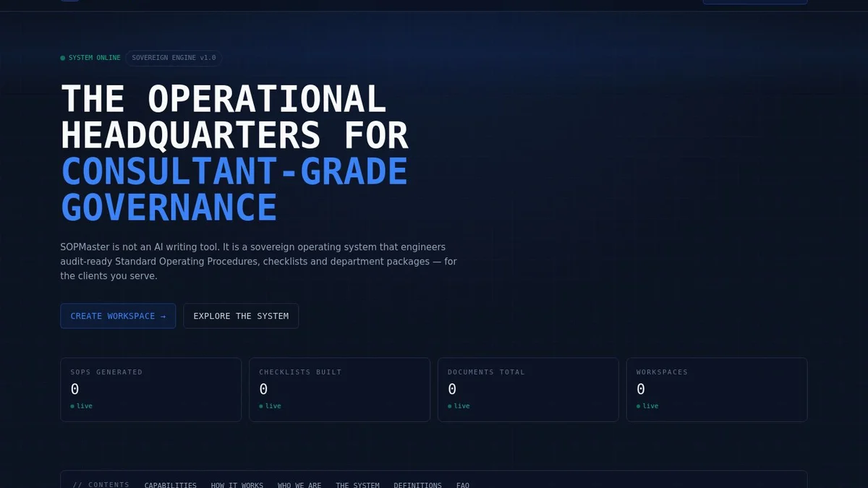Select the CHECKLISTS BUILT stat card
This screenshot has height=488, width=868.
(x=339, y=390)
